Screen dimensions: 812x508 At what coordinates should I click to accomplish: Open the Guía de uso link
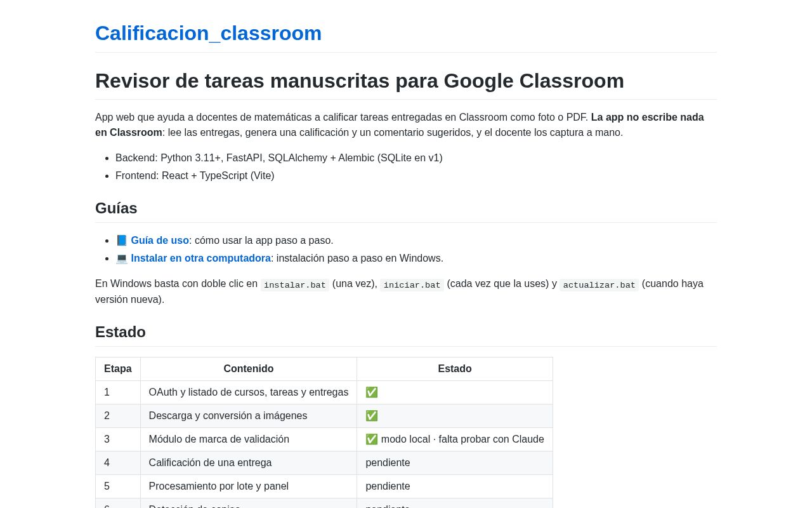click(x=160, y=241)
